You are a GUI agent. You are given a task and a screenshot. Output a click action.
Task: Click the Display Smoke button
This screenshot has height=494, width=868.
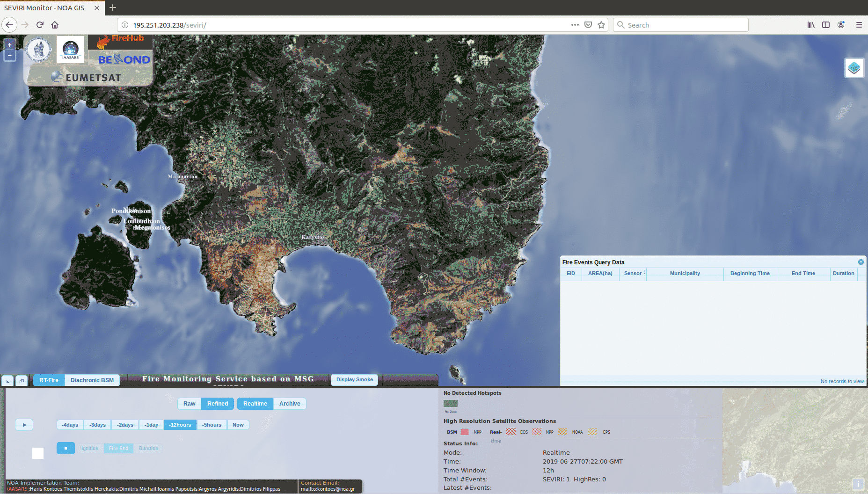click(x=354, y=380)
